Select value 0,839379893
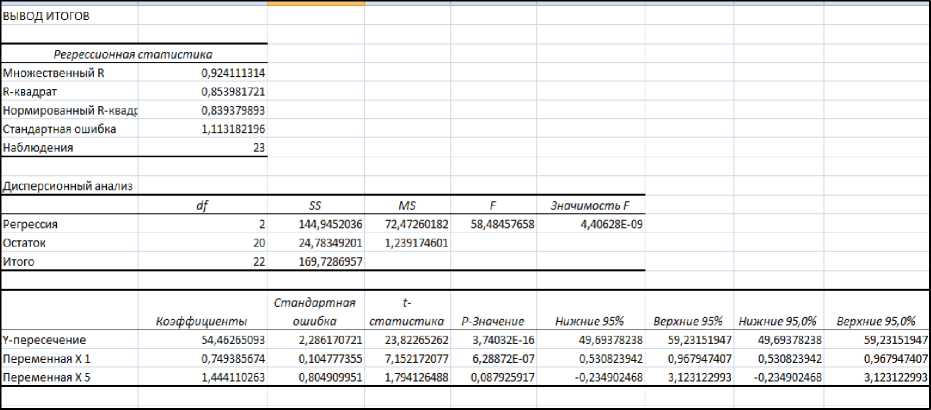Image resolution: width=931 pixels, height=410 pixels. pos(233,110)
